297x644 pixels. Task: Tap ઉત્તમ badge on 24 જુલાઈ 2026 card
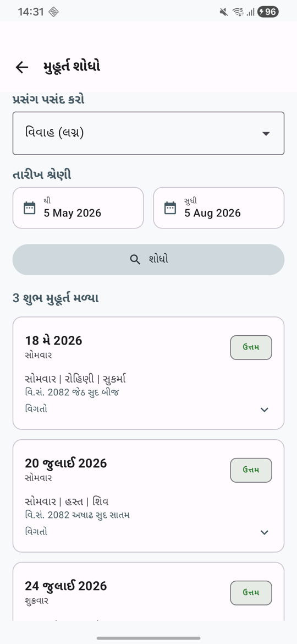click(251, 593)
